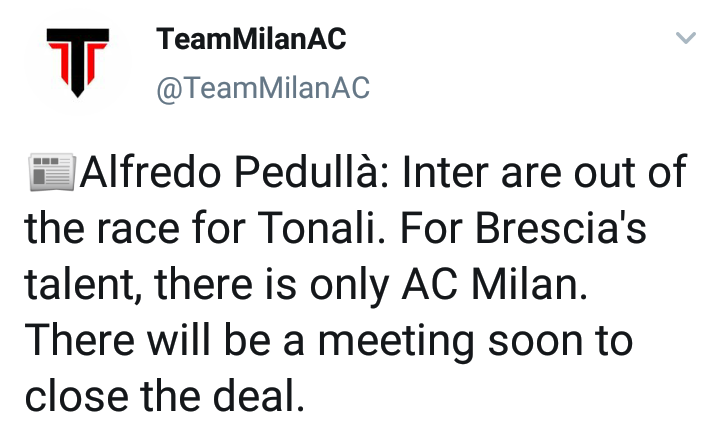The height and width of the screenshot is (436, 720).
Task: Open the tweet options chevron menu
Action: tap(685, 40)
